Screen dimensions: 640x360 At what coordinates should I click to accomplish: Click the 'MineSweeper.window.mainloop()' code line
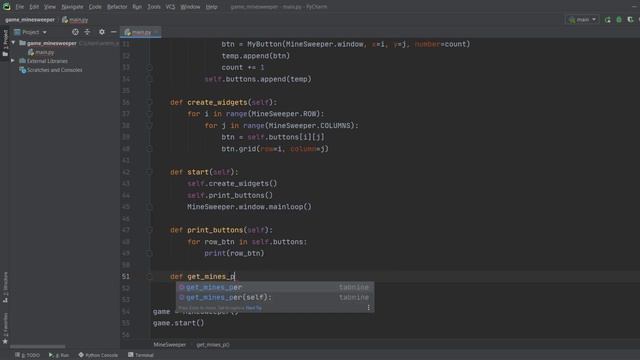pos(249,207)
